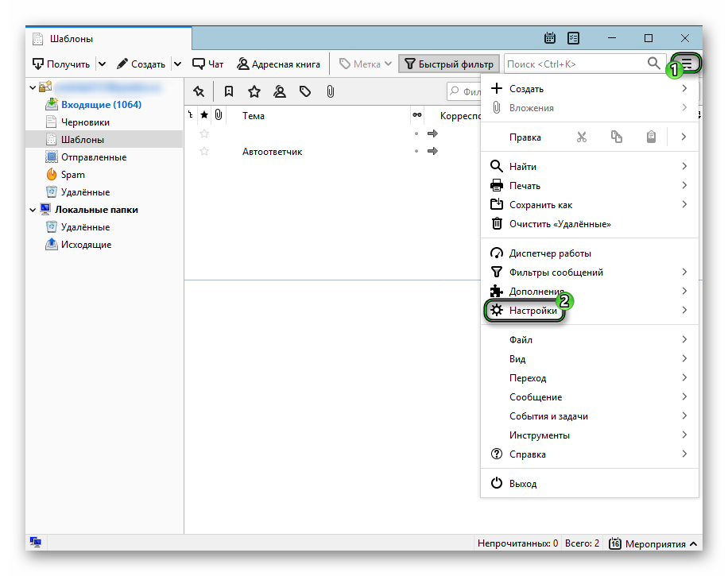728x576 pixels.
Task: Open the Метка tag dropdown
Action: click(x=365, y=64)
